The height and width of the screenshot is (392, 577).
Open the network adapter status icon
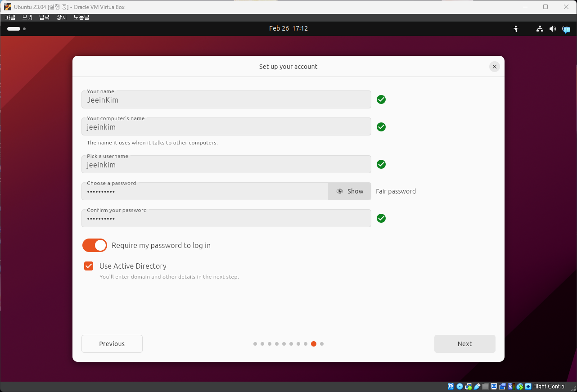[468, 387]
